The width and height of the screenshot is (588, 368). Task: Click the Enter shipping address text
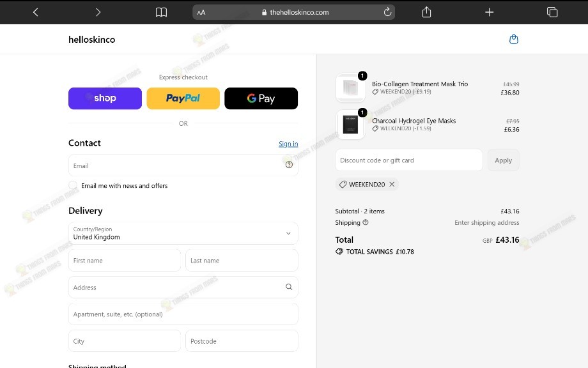point(487,222)
